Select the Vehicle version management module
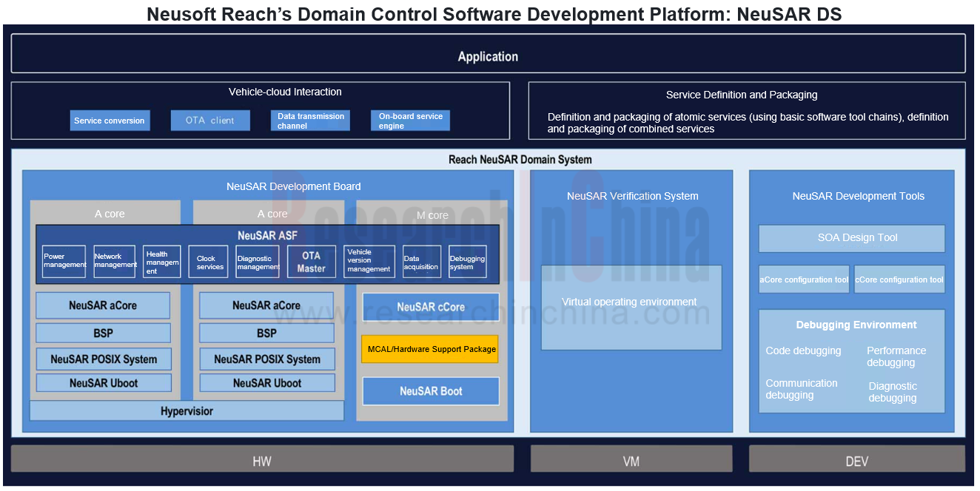 pos(369,262)
